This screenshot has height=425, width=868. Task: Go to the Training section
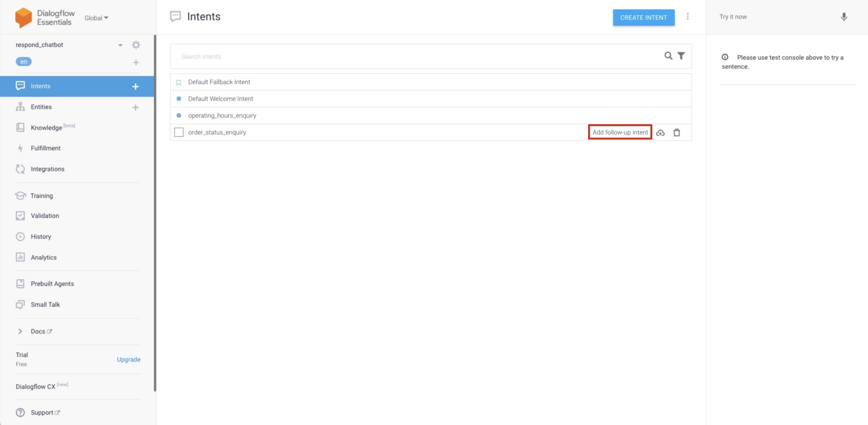pyautogui.click(x=42, y=196)
